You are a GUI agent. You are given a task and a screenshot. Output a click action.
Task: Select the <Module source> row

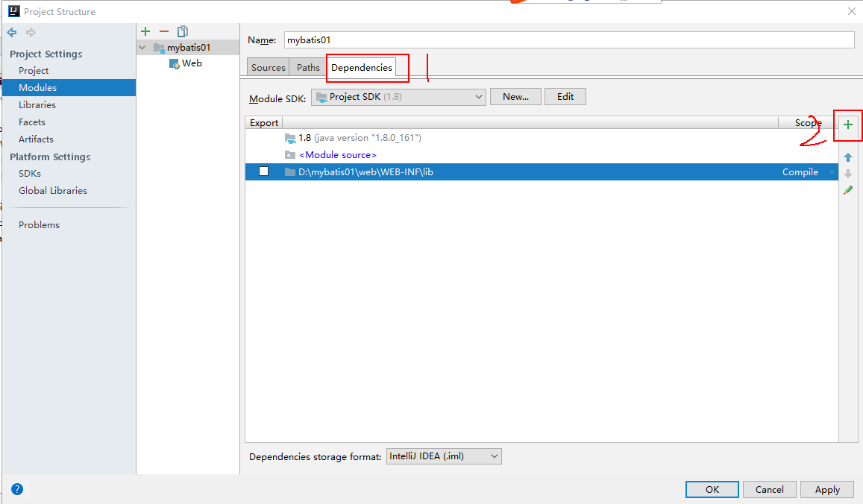coord(542,155)
